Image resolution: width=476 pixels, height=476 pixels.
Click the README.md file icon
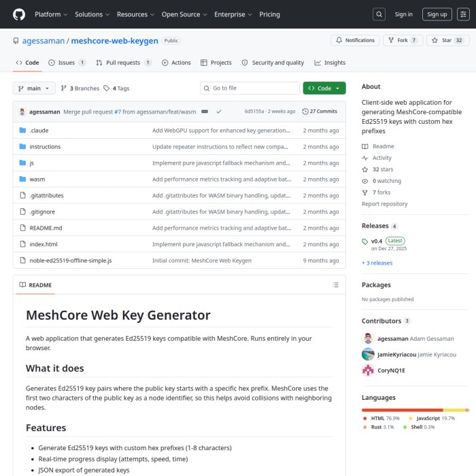point(22,228)
